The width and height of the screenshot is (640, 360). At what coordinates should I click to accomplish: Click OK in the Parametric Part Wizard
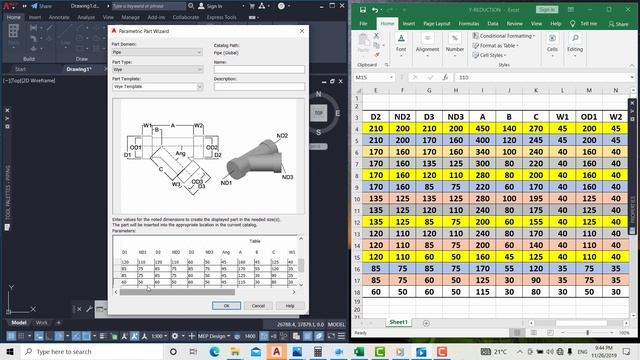[227, 306]
